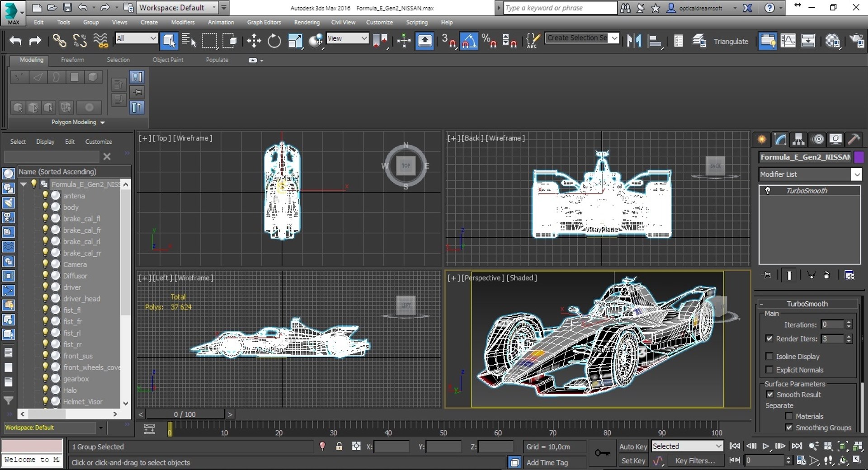868x470 pixels.
Task: Collapse the TurboSmooth rollout
Action: click(x=761, y=304)
